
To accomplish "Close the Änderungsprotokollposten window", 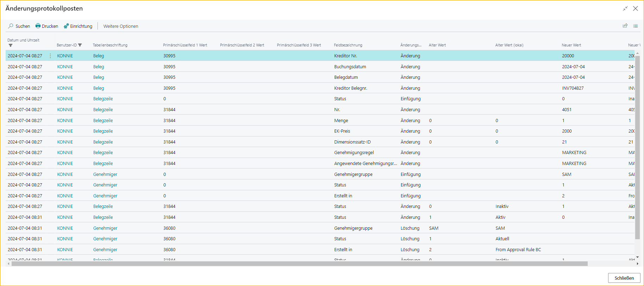I will click(636, 8).
